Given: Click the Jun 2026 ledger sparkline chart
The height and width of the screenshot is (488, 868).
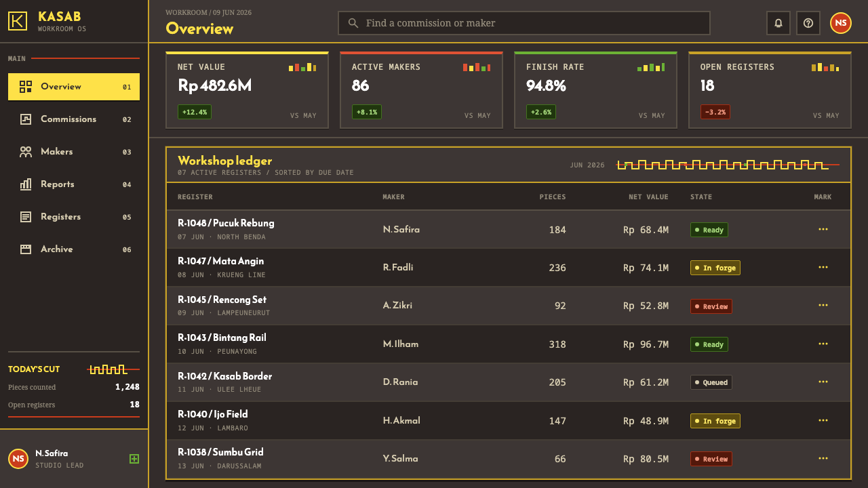Looking at the screenshot, I should pyautogui.click(x=728, y=165).
